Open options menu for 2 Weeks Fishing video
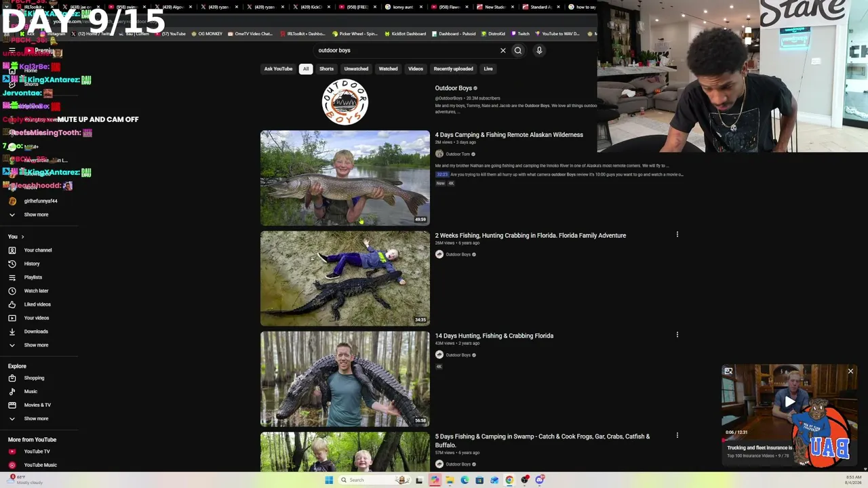Screen dimensions: 868x488 coord(677,235)
